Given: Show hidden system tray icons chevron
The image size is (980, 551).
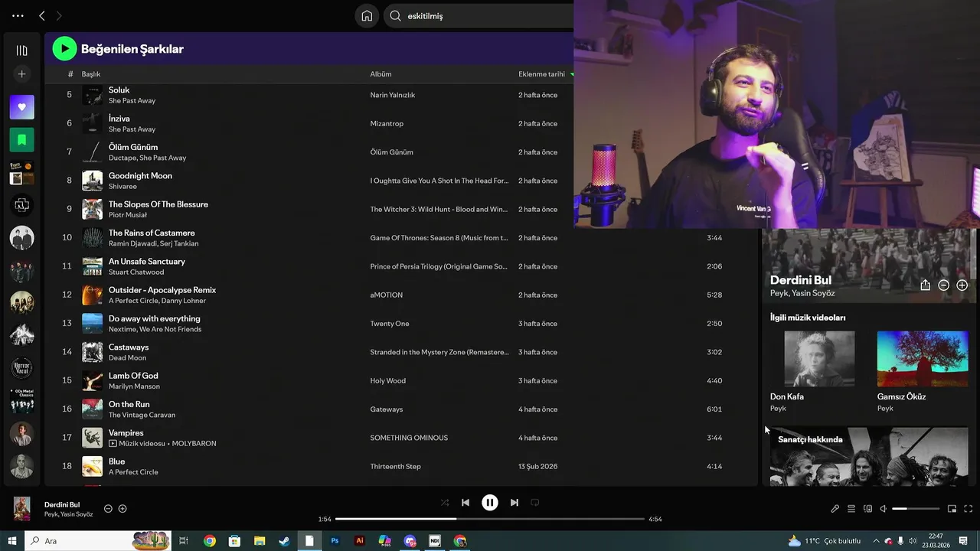Looking at the screenshot, I should 876,541.
